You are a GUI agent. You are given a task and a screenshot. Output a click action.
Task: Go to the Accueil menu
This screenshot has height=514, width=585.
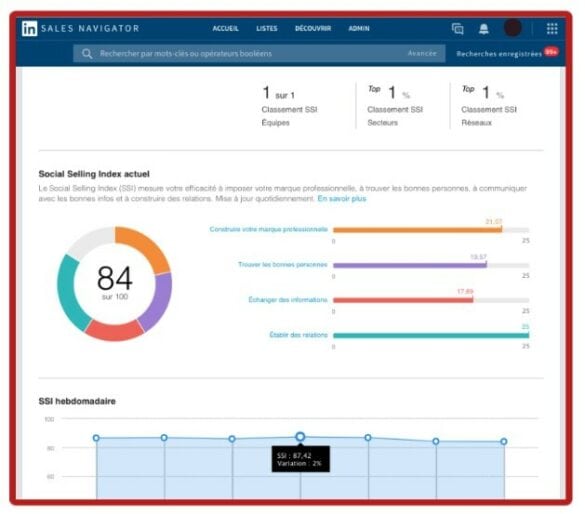[225, 28]
